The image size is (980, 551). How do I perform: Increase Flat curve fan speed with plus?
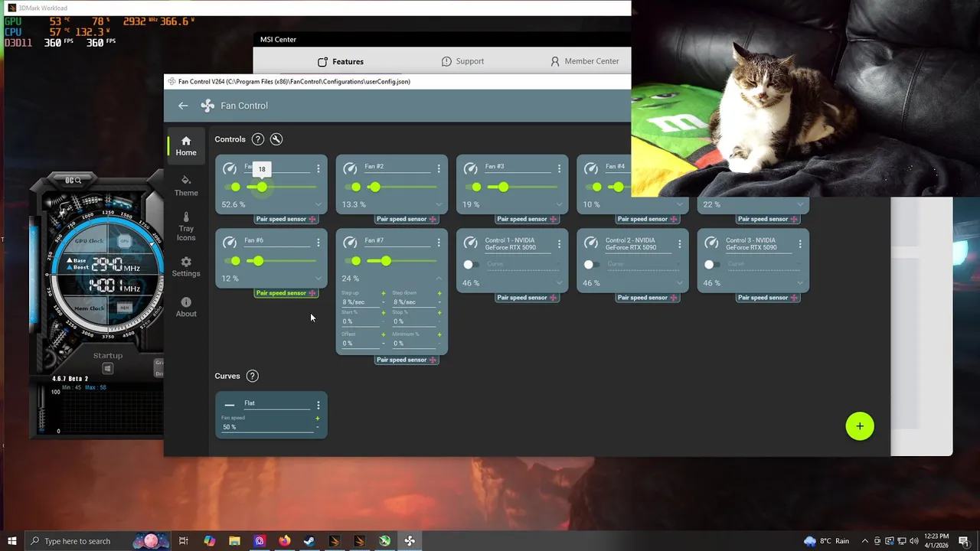(x=317, y=418)
